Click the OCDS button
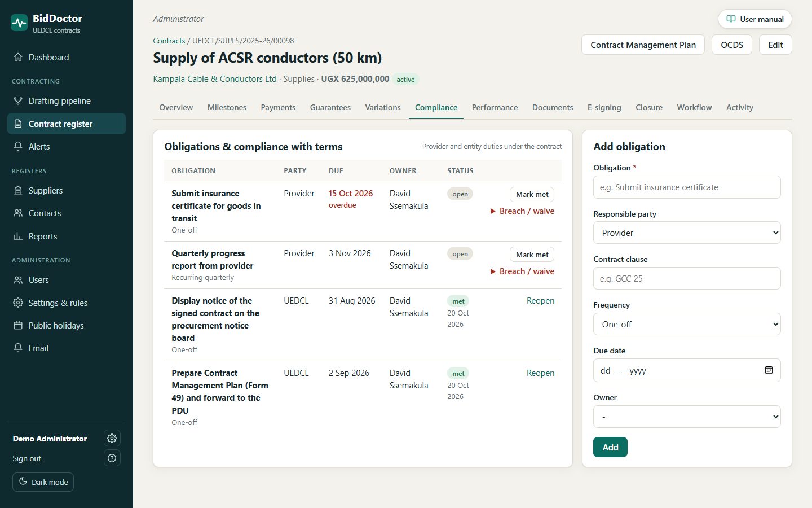 tap(732, 45)
